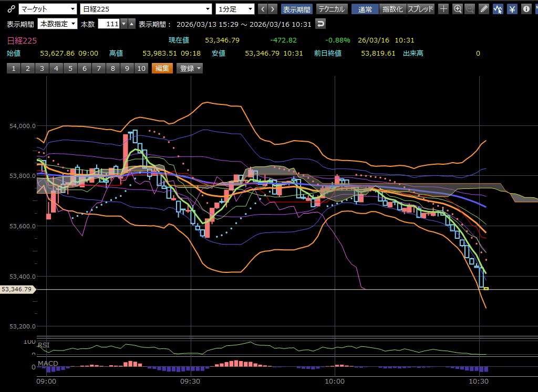Increase the 本数 bar count with up arrow

(x=132, y=24)
